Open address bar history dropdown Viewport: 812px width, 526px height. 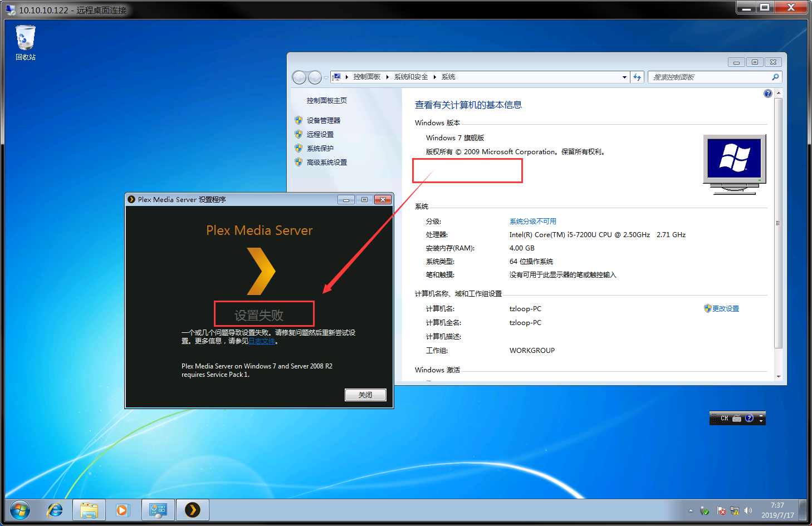click(x=624, y=77)
